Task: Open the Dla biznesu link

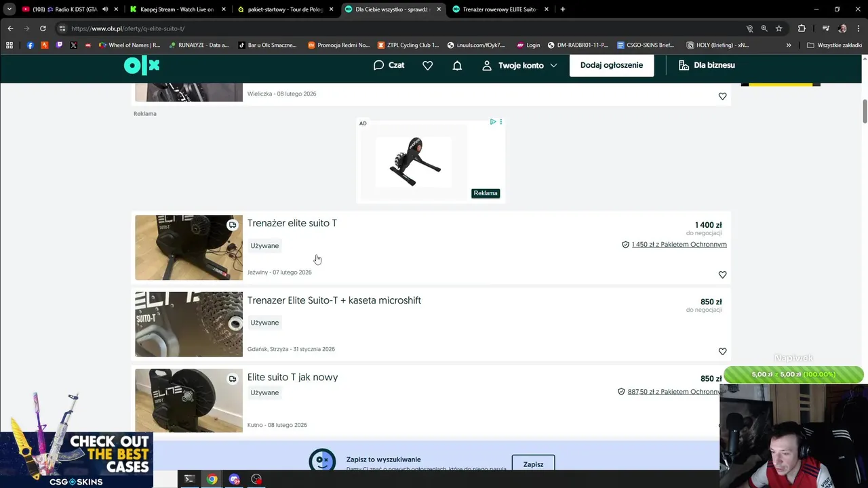Action: click(x=707, y=65)
